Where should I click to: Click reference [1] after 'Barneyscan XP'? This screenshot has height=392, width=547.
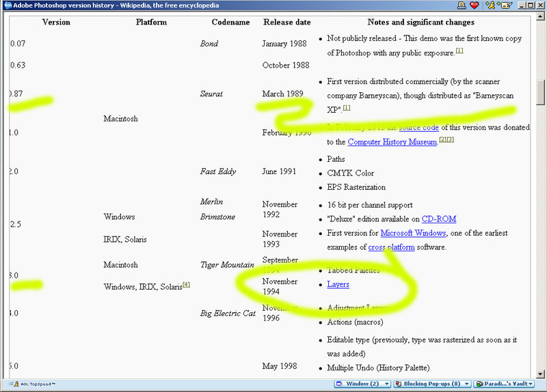pyautogui.click(x=347, y=108)
